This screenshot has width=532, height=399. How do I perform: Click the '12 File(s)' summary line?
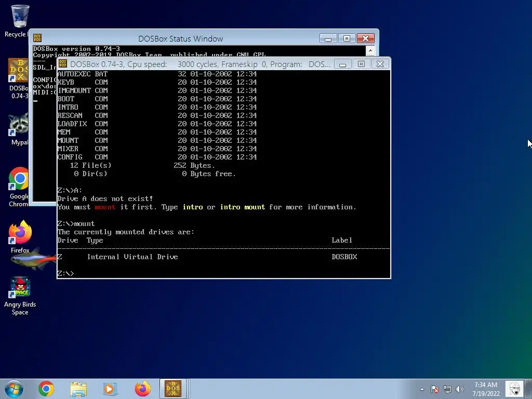point(142,166)
